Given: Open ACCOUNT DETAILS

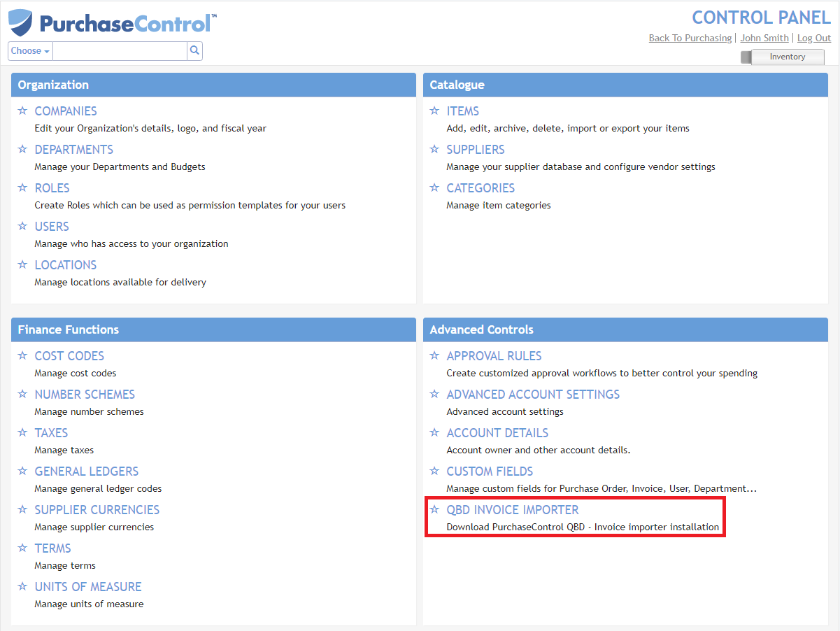Looking at the screenshot, I should point(497,432).
